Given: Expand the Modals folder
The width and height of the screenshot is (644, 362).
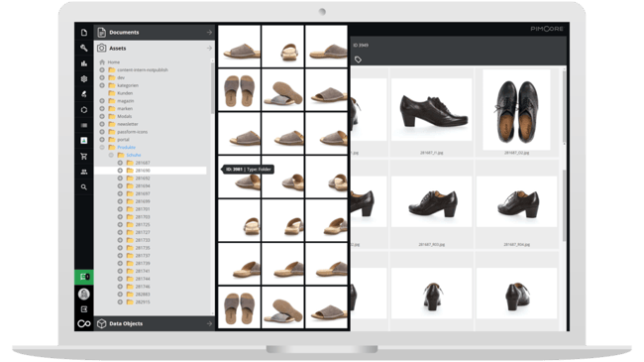Looking at the screenshot, I should [x=102, y=116].
